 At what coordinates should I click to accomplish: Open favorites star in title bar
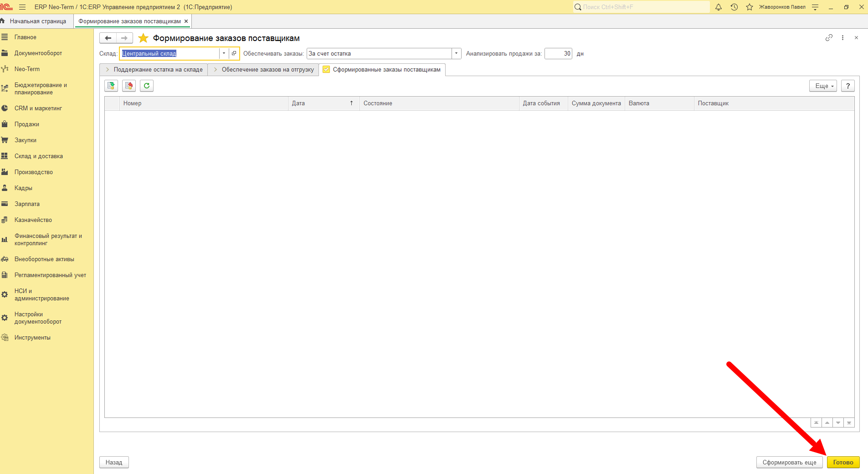(750, 7)
